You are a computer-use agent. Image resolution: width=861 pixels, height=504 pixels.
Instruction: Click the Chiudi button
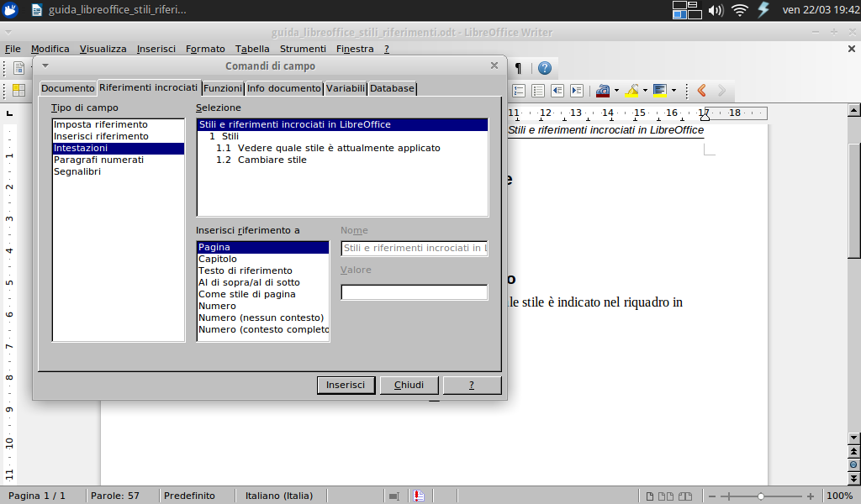coord(409,385)
